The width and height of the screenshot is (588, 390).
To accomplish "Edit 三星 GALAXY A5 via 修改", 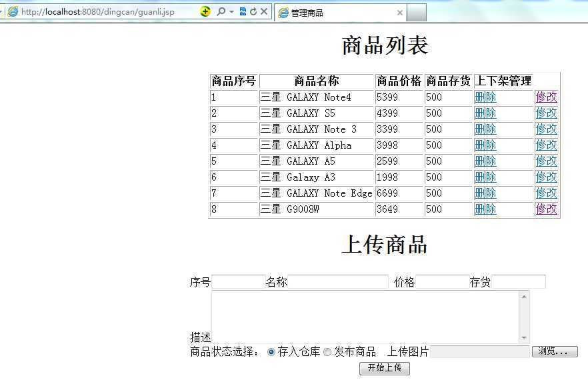I will [547, 161].
